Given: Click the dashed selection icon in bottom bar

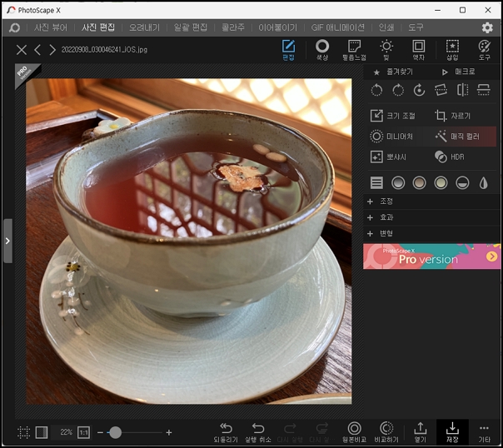Looking at the screenshot, I should click(x=23, y=433).
